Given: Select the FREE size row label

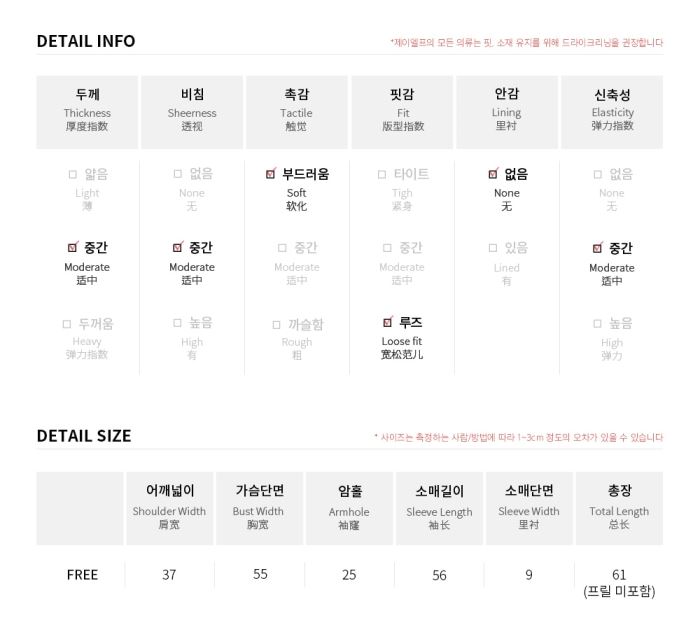Looking at the screenshot, I should pos(82,575).
